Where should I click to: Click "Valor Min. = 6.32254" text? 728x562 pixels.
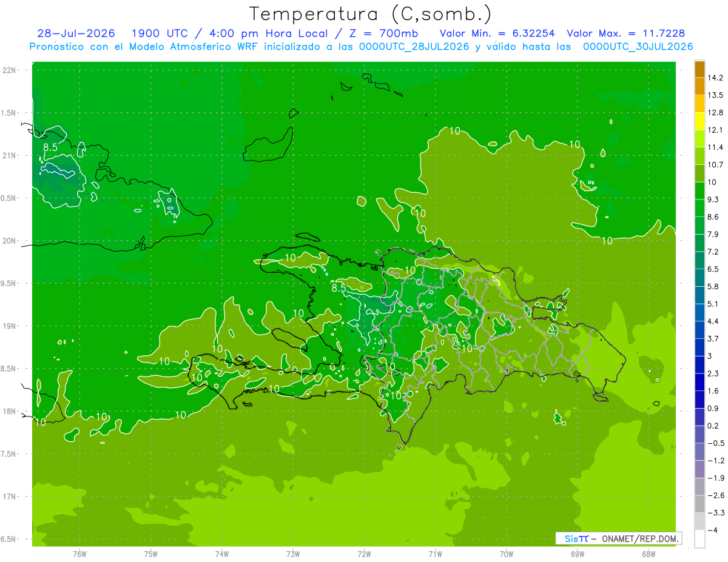(x=497, y=33)
